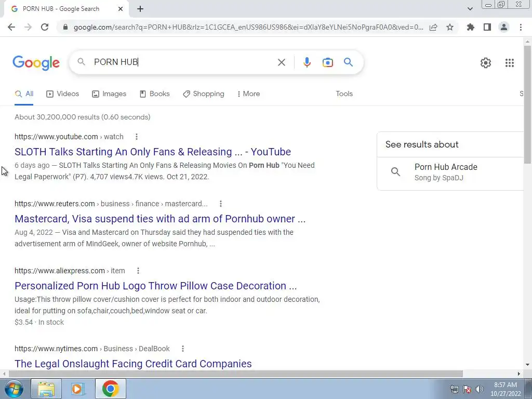Image resolution: width=532 pixels, height=399 pixels.
Task: Reload the current page
Action: [x=45, y=27]
